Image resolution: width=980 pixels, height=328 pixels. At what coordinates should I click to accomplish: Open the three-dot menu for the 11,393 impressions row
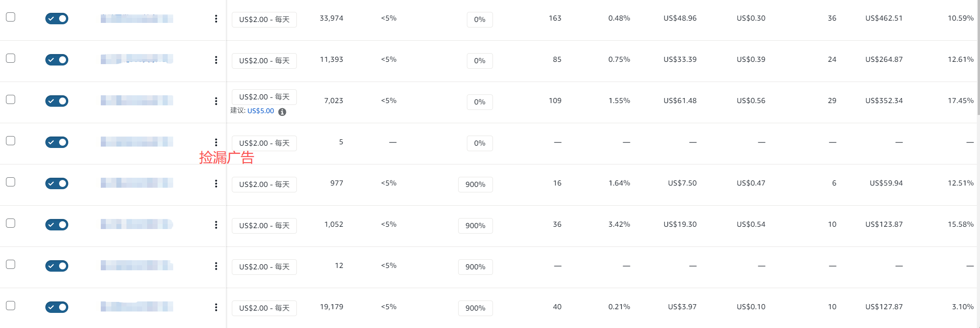point(216,60)
